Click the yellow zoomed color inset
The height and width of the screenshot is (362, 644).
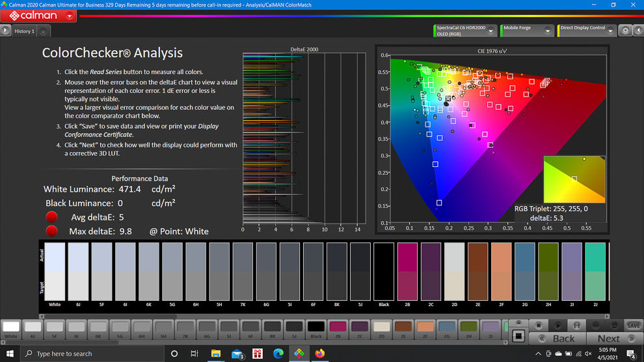[x=574, y=179]
